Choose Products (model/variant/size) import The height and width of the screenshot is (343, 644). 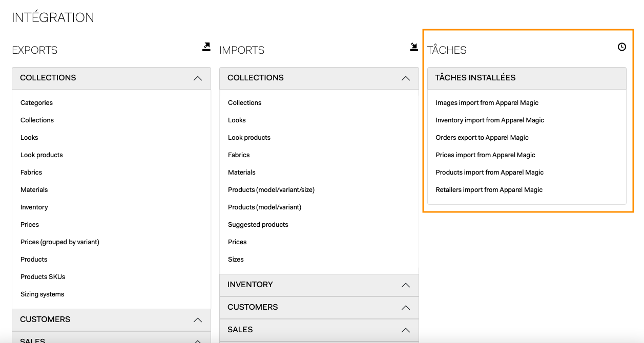click(271, 190)
